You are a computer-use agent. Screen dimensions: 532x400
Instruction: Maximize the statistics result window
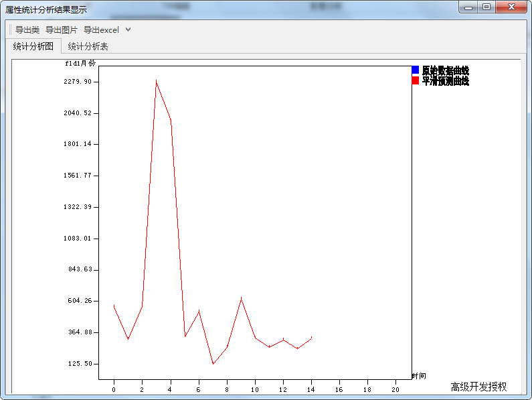pyautogui.click(x=486, y=7)
